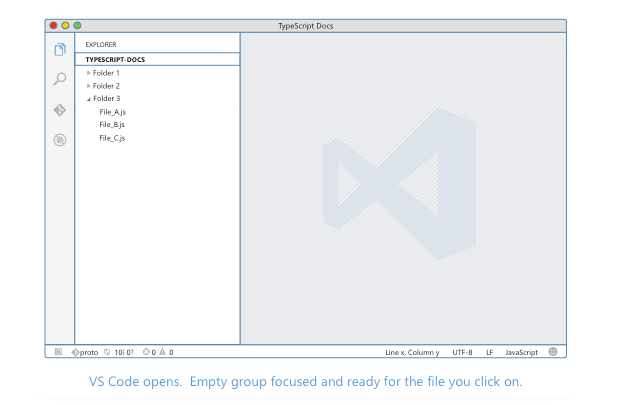Image resolution: width=630 pixels, height=405 pixels.
Task: Open File_A.js
Action: click(112, 112)
